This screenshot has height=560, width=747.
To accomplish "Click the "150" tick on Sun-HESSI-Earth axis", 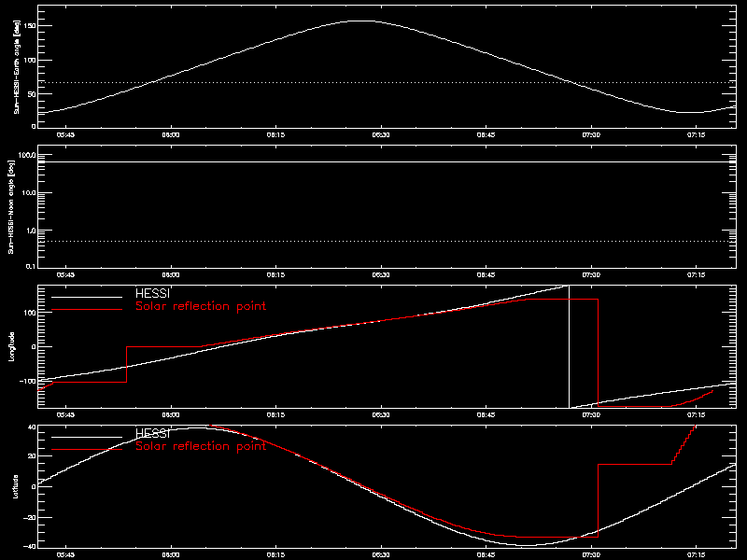I will tap(30, 26).
